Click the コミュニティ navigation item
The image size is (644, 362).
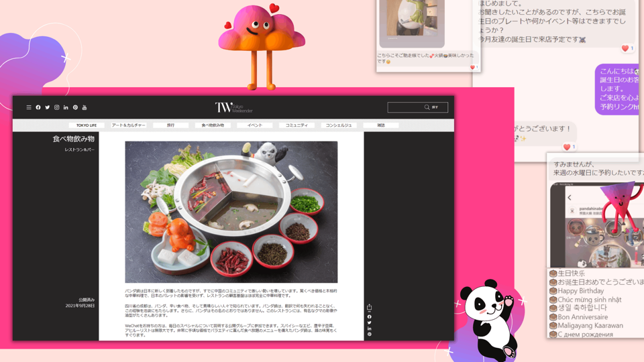297,125
